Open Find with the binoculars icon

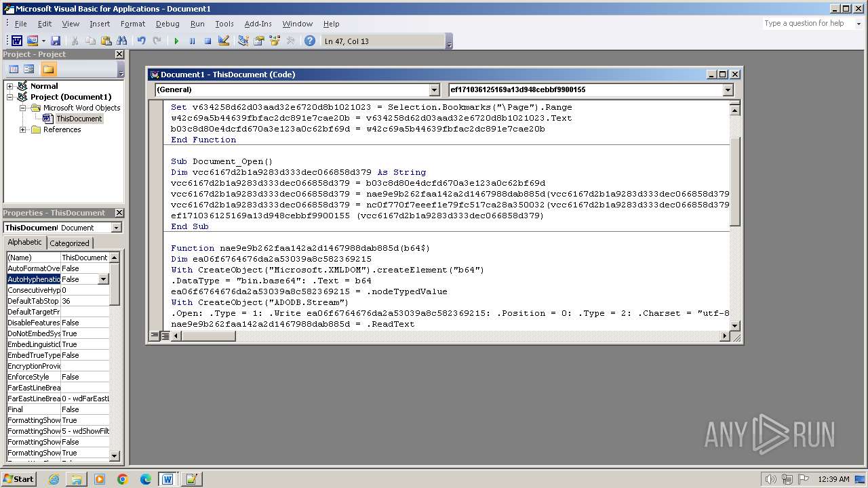pos(121,41)
